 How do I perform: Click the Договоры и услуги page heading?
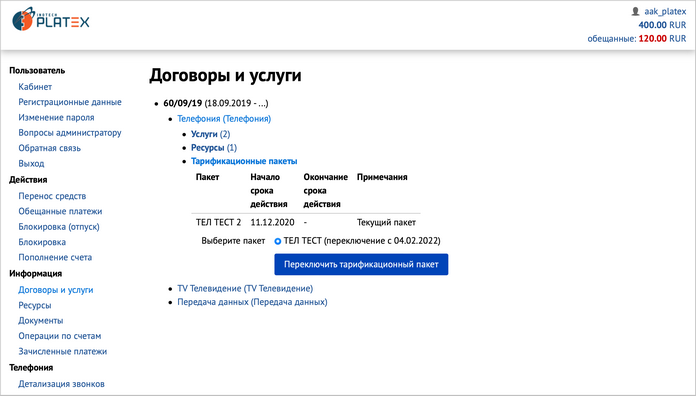point(225,75)
